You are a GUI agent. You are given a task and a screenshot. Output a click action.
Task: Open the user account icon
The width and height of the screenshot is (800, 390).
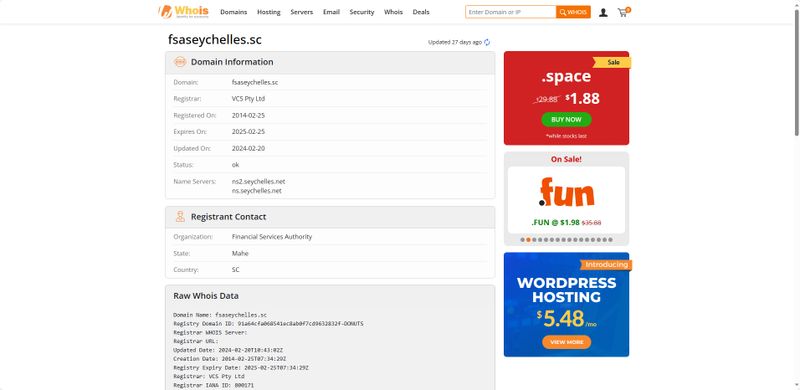[x=603, y=12]
